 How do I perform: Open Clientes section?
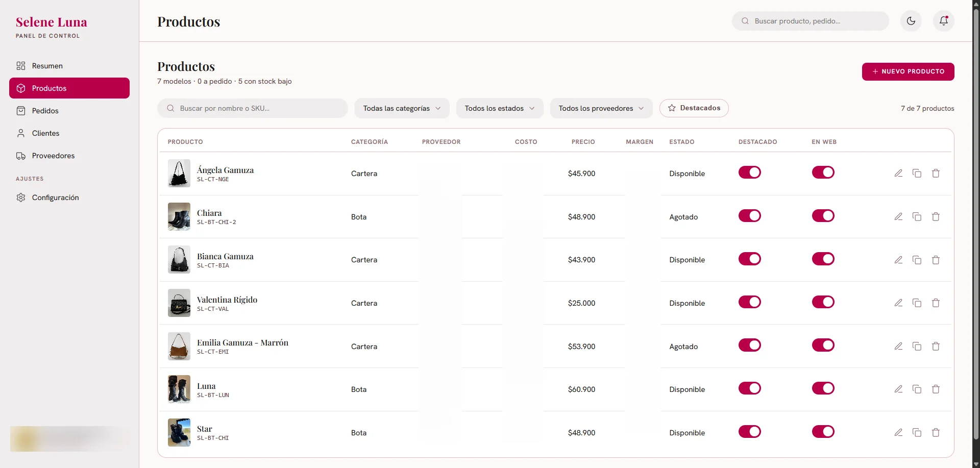tap(69, 133)
